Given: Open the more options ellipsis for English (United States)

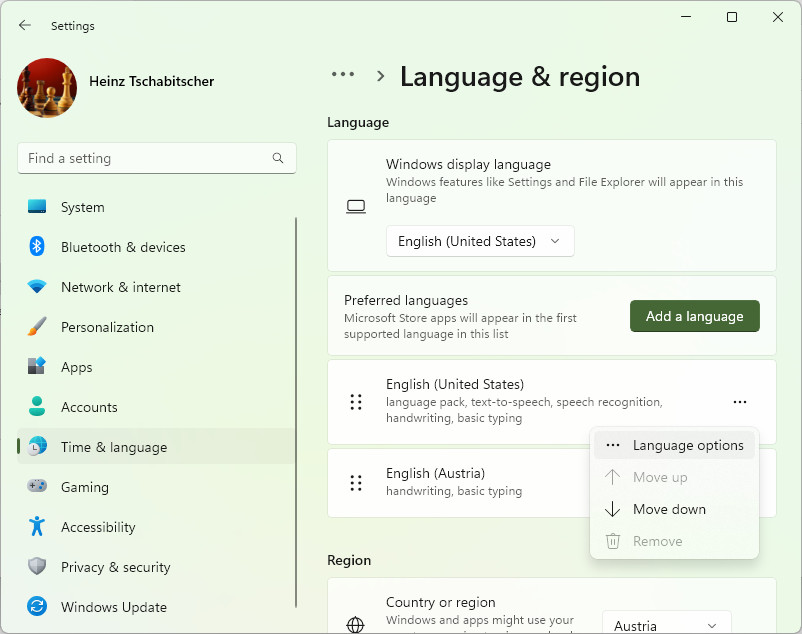Looking at the screenshot, I should pyautogui.click(x=740, y=402).
